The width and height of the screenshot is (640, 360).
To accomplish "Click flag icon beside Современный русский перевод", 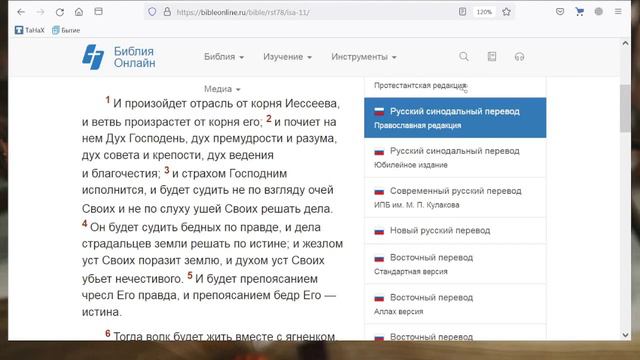I will pos(379,191).
